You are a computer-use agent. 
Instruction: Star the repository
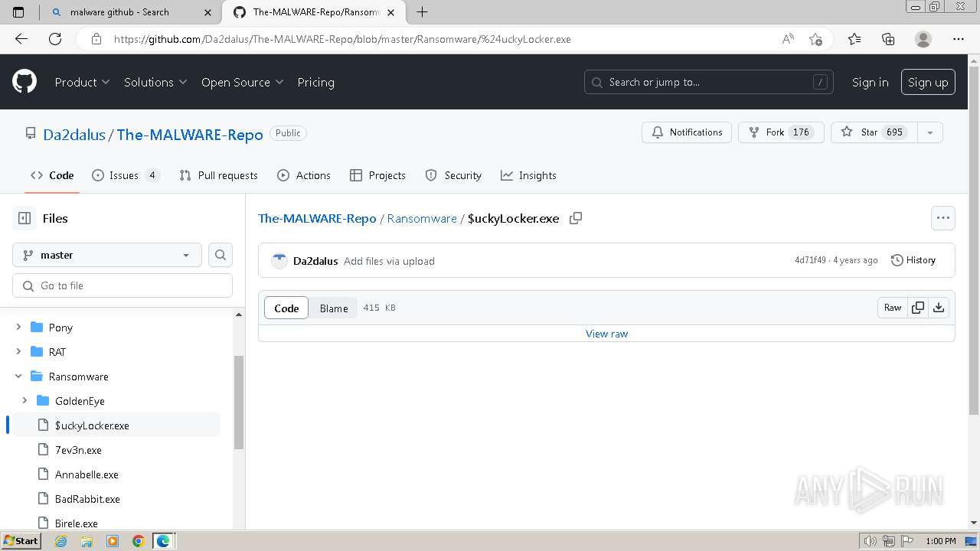coord(874,132)
